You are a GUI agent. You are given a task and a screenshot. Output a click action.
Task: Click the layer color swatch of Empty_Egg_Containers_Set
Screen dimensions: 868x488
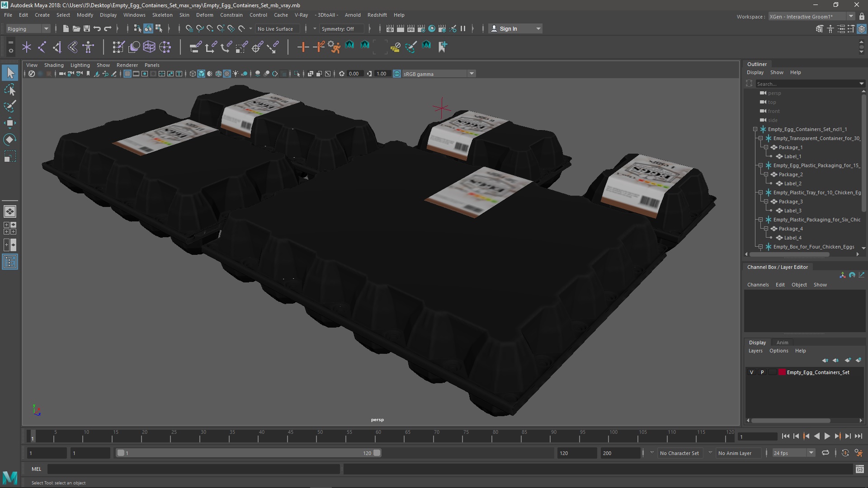782,372
